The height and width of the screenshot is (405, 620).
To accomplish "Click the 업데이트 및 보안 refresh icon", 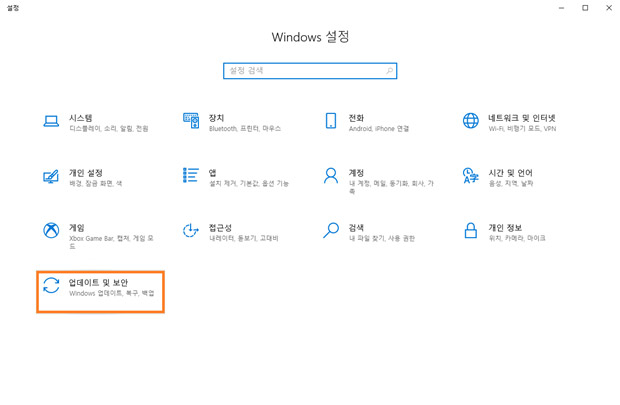I will (51, 286).
